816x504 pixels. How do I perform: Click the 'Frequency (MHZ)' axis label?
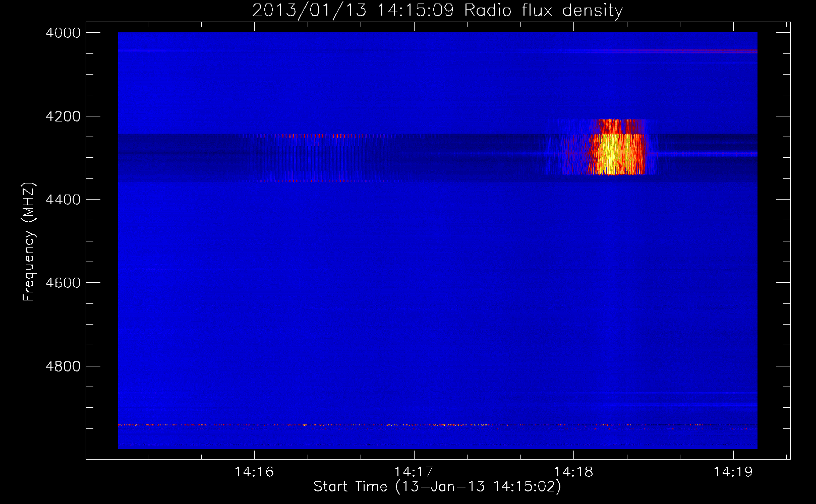[29, 242]
